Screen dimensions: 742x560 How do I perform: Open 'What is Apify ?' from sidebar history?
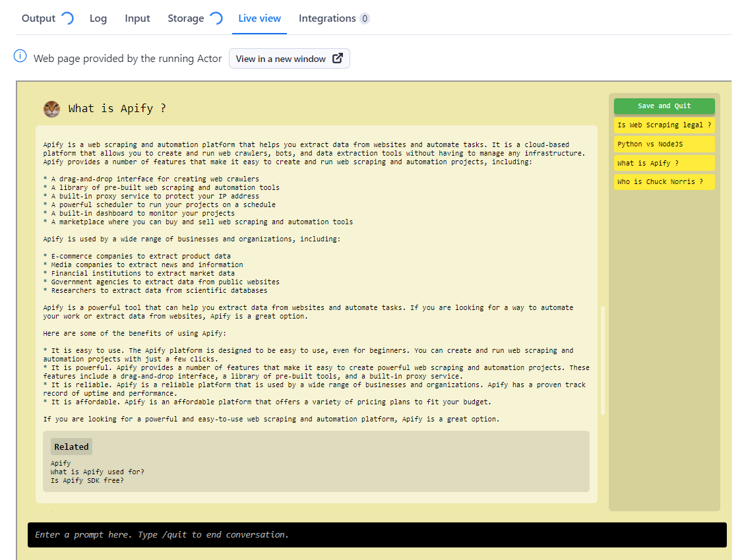tap(664, 163)
